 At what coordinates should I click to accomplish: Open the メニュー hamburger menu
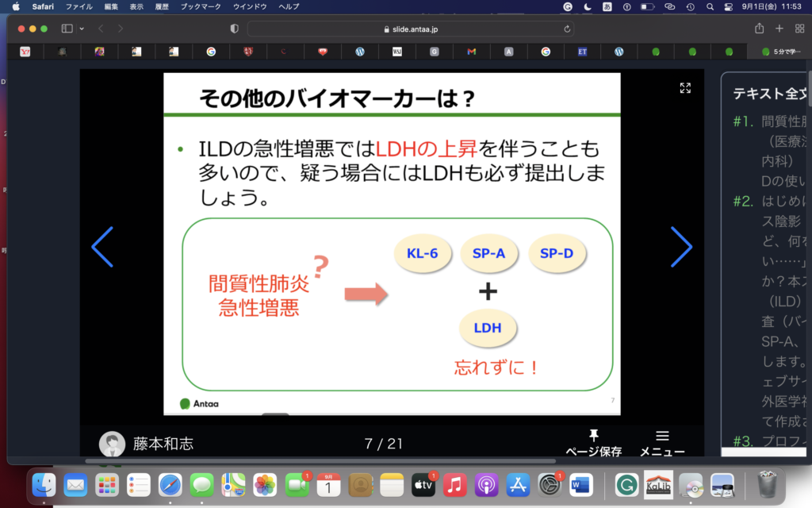point(662,442)
